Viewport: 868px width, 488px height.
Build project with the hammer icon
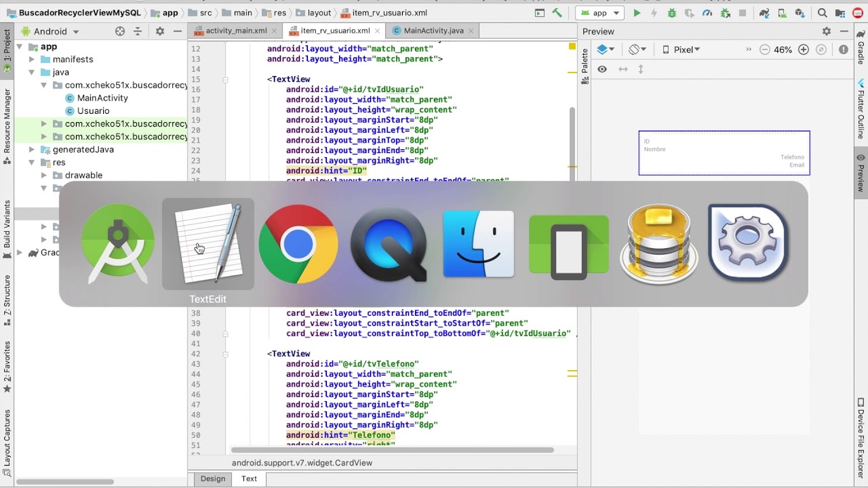click(x=557, y=13)
